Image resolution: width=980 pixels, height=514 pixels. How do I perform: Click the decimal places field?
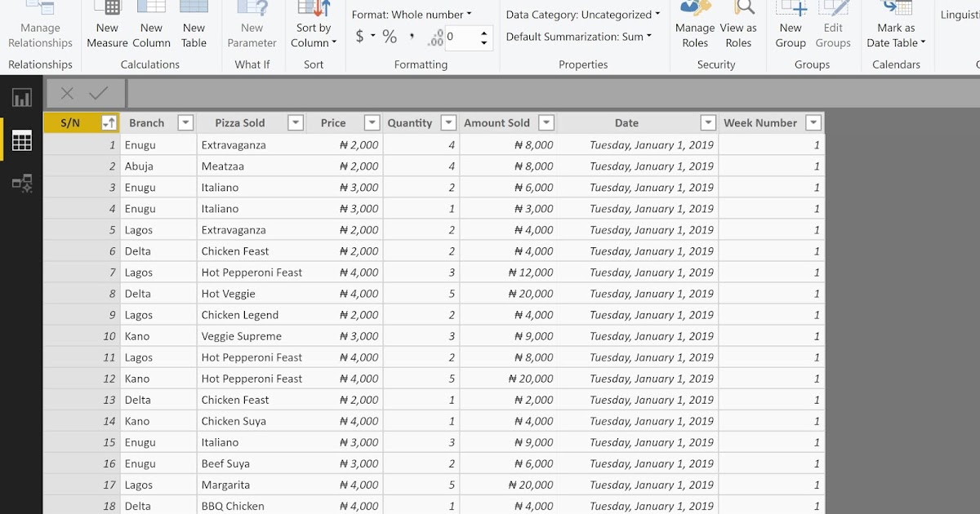point(461,37)
